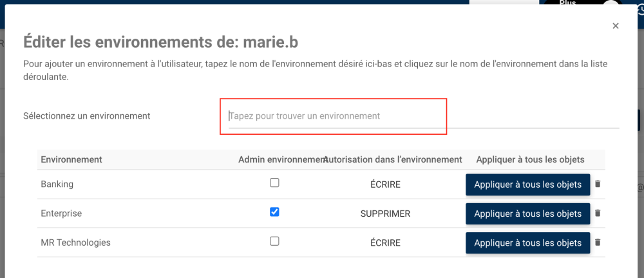Uncheck the Enterprise admin environment checkbox

click(274, 212)
